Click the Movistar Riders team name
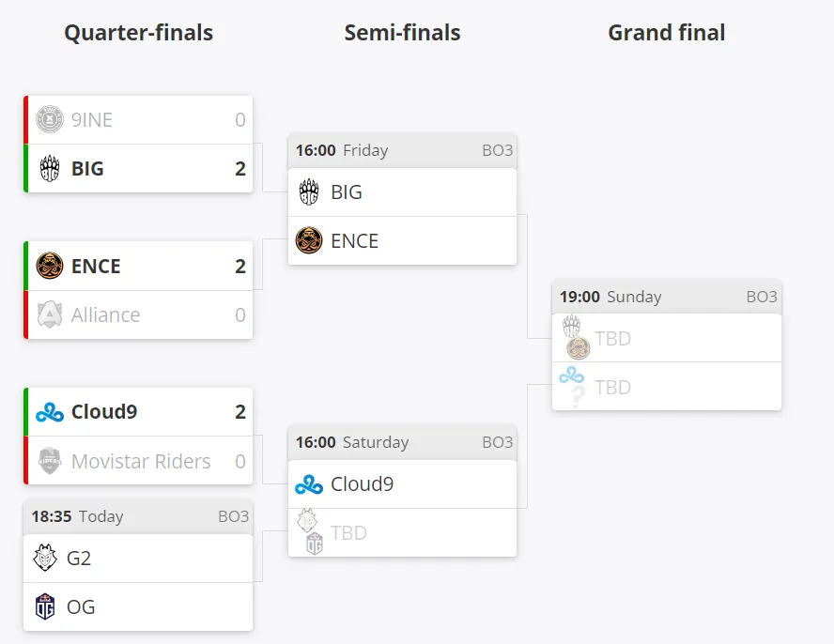This screenshot has height=644, width=834. pyautogui.click(x=141, y=461)
